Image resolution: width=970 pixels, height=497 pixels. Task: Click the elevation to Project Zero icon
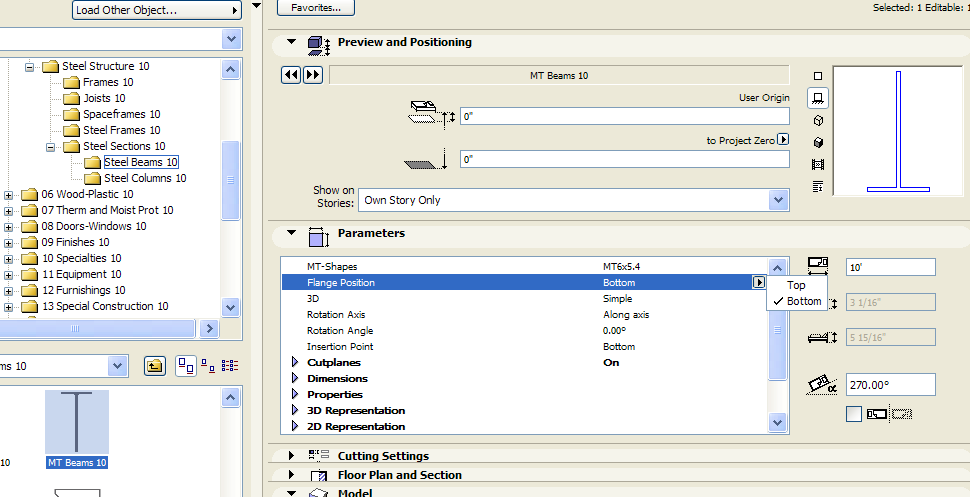[x=426, y=158]
